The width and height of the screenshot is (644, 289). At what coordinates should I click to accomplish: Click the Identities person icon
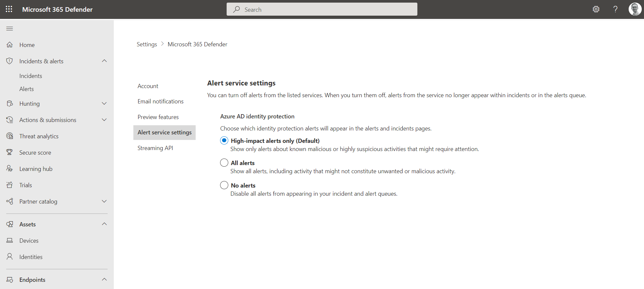coord(10,257)
